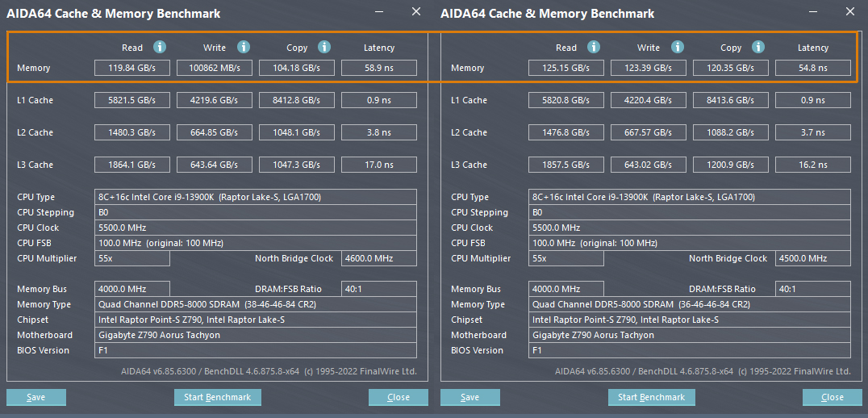The height and width of the screenshot is (418, 868).
Task: Open Write info icon in right window
Action: pos(678,48)
